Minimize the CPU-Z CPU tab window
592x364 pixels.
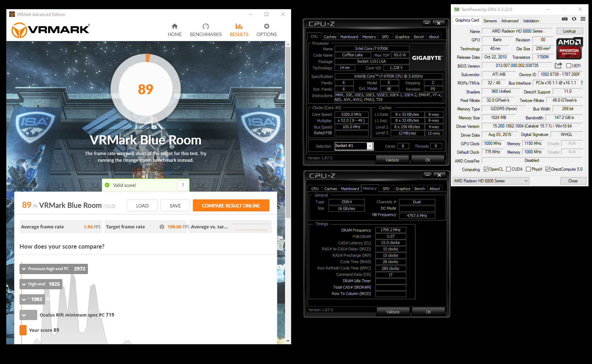427,23
